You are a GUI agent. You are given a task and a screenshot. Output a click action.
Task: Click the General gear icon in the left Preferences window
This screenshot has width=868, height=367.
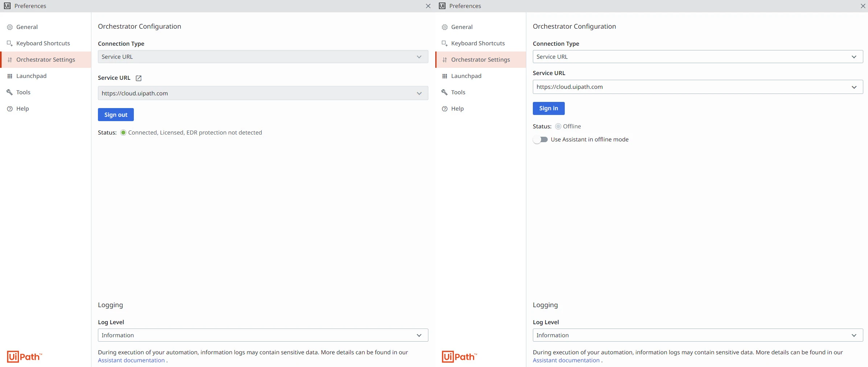pyautogui.click(x=10, y=27)
